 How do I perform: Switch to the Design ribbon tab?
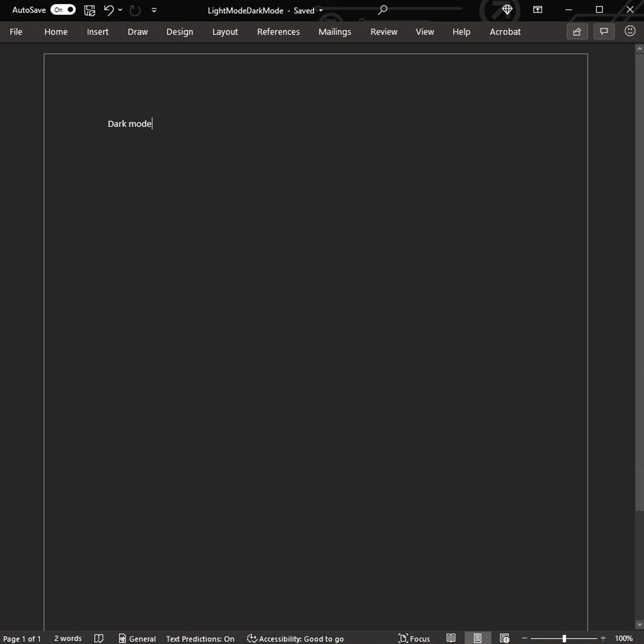coord(179,32)
